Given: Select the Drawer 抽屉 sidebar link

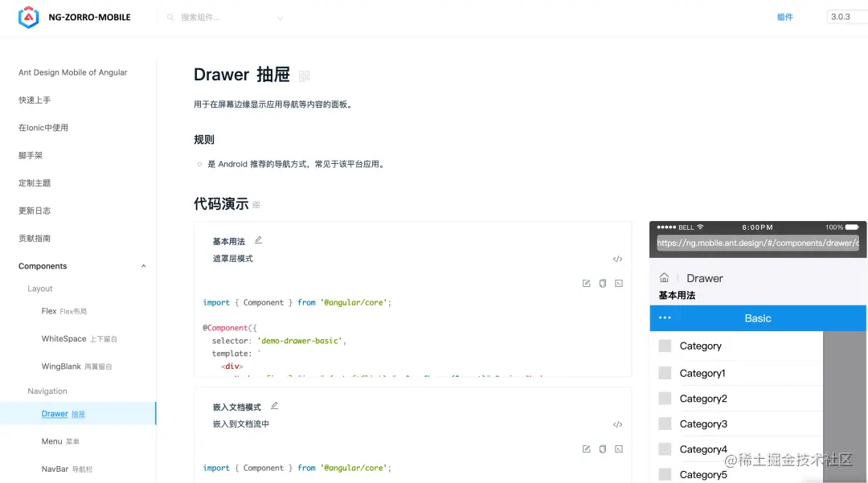Looking at the screenshot, I should click(x=63, y=414).
